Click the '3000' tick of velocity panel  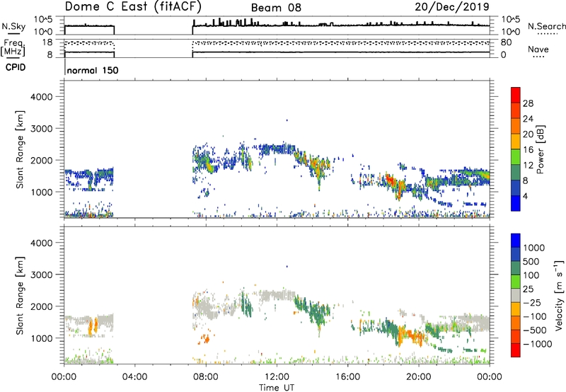[x=42, y=275]
